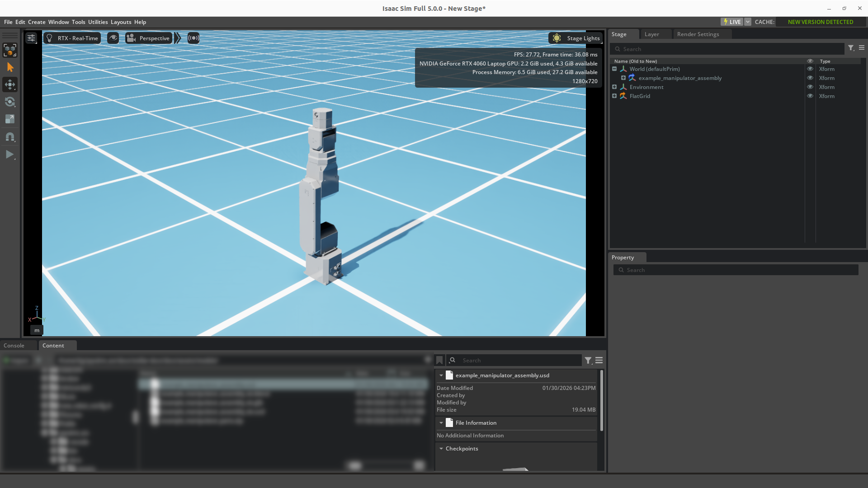The image size is (868, 488).
Task: Click the Property panel search field
Action: [x=736, y=270]
